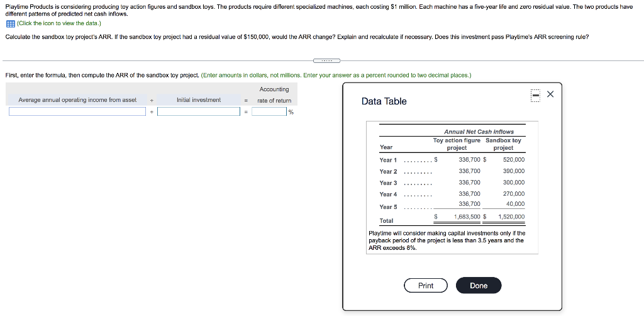Screen dimensions: 644x316
Task: Focus the initial investment input field
Action: 199,111
